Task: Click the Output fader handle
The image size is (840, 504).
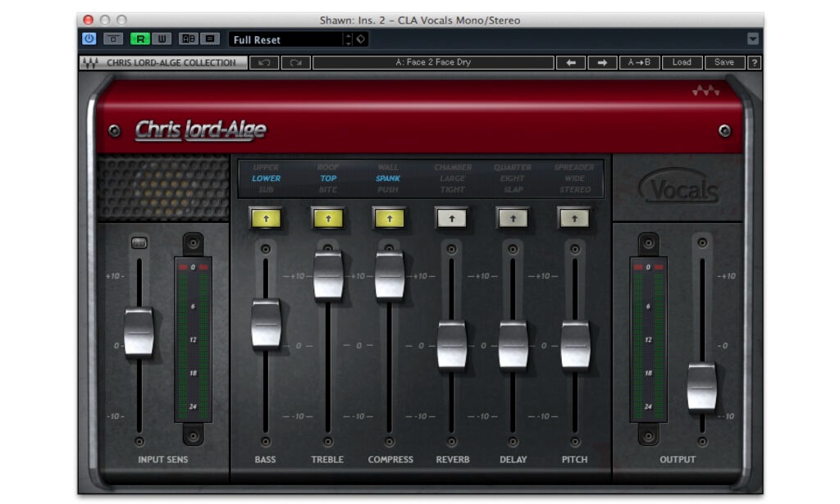Action: 702,387
